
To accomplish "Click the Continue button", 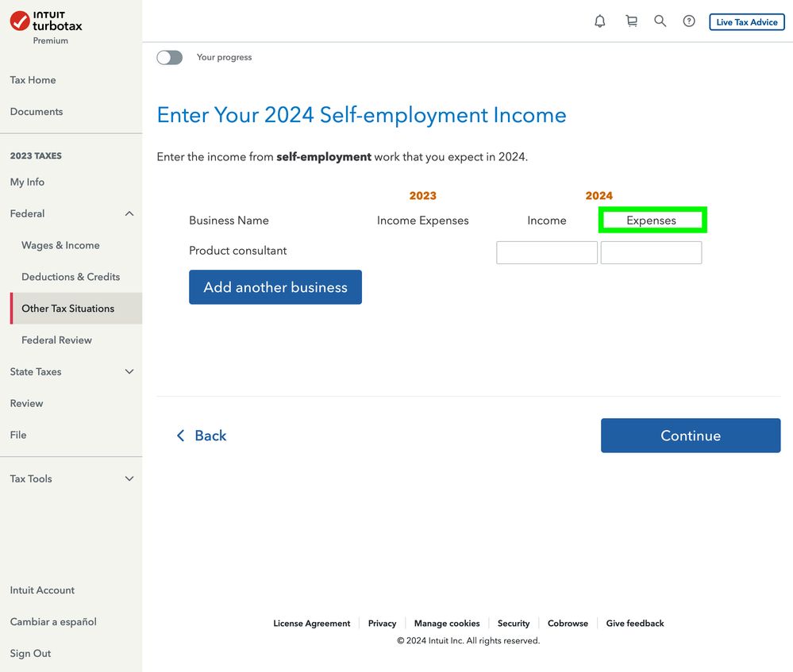I will 690,435.
